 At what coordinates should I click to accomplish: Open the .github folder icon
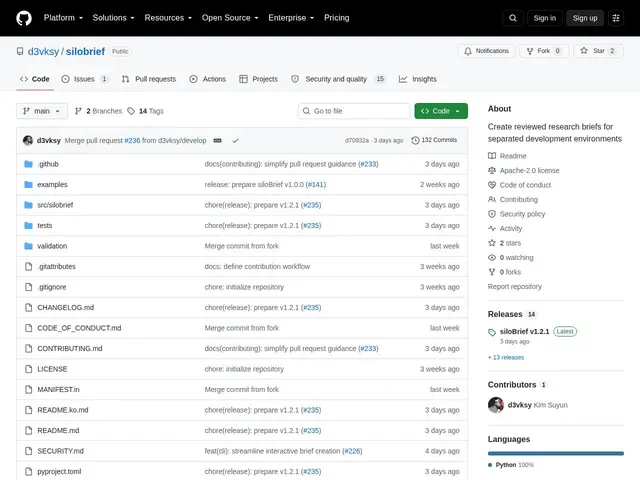28,164
